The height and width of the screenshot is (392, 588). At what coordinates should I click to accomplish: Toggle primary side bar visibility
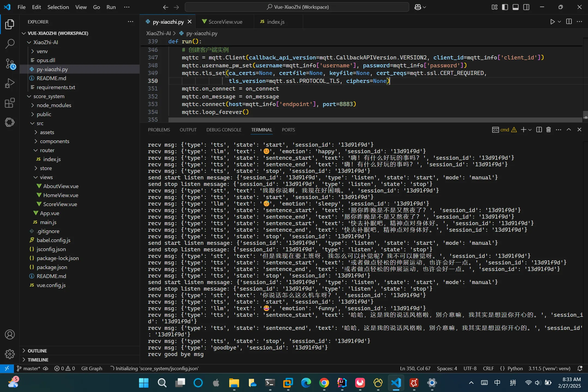pos(505,7)
